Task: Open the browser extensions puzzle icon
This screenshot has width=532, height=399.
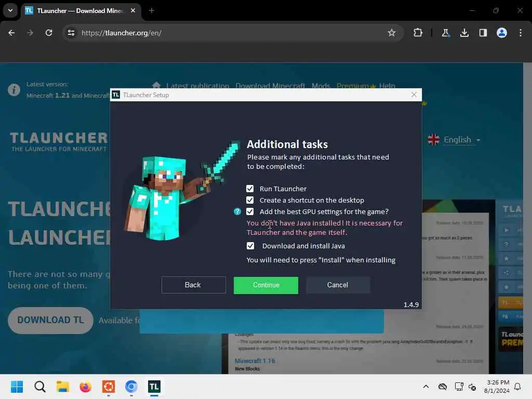Action: point(418,33)
